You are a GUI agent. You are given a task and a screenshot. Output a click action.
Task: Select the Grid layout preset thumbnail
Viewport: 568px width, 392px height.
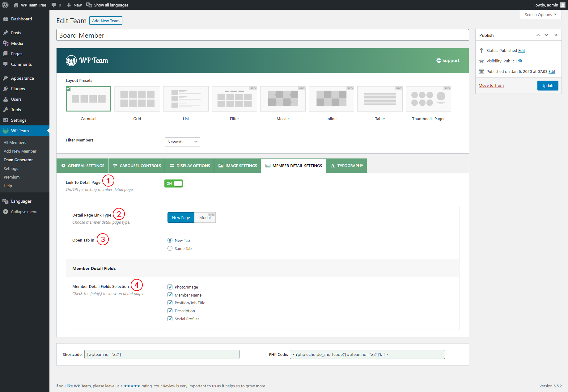[x=137, y=99]
